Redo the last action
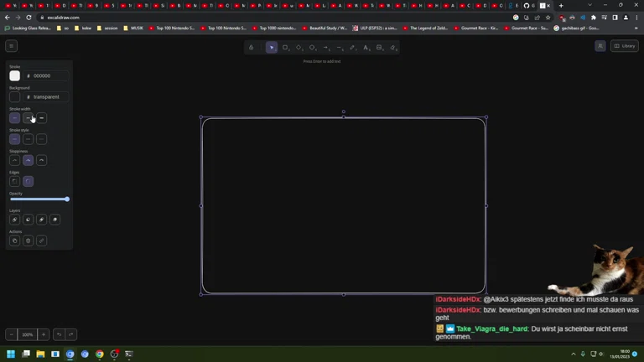Viewport: 644px width, 362px height. pyautogui.click(x=71, y=334)
